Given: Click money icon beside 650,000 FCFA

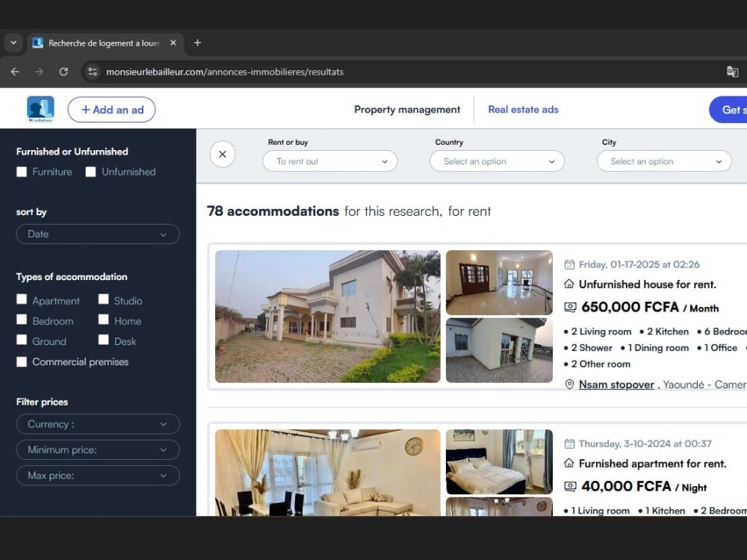Looking at the screenshot, I should [570, 307].
